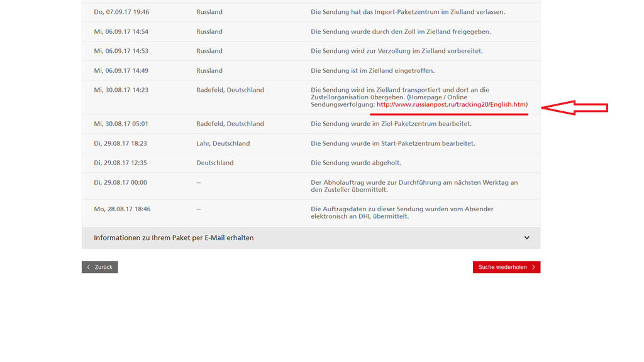Open the russianpost.ru tracking link
Screen dimensions: 644x362
pos(451,105)
